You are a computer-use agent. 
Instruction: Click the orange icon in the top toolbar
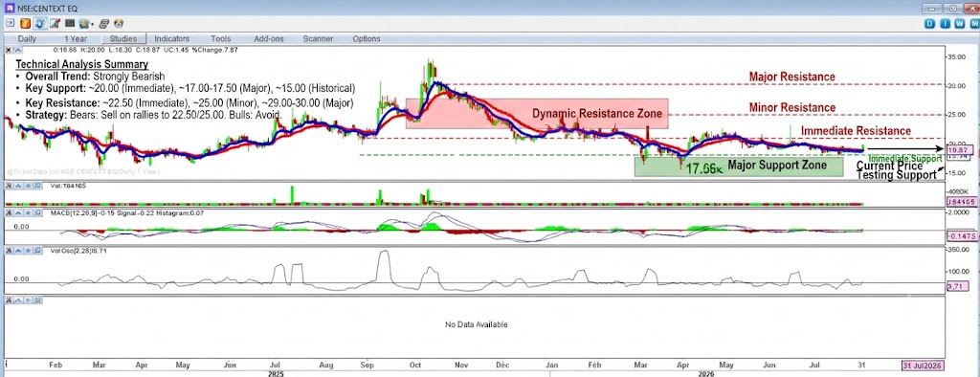pos(26,23)
